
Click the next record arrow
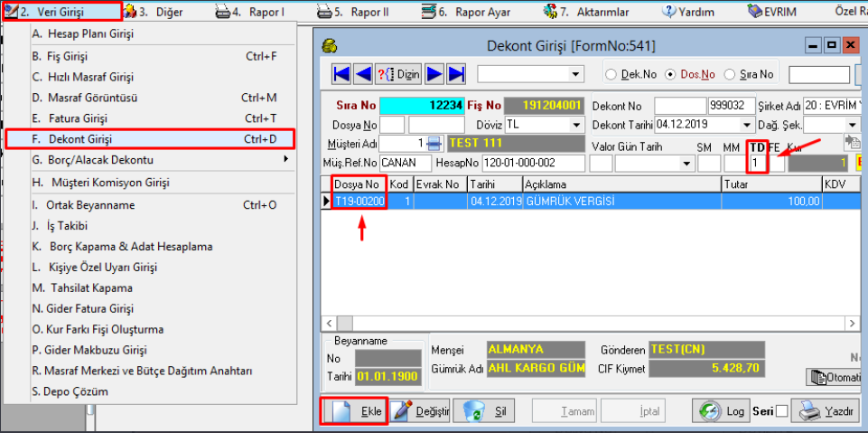click(434, 74)
